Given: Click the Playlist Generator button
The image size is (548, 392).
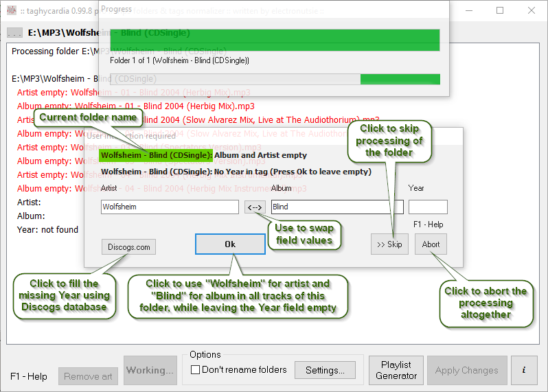Looking at the screenshot, I should 396,370.
